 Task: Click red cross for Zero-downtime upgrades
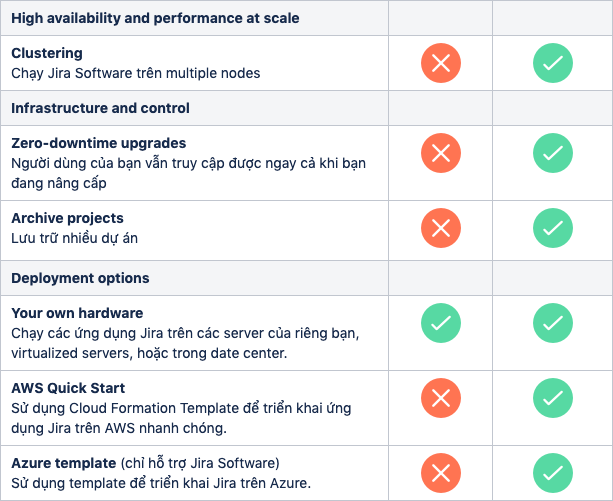pyautogui.click(x=441, y=153)
